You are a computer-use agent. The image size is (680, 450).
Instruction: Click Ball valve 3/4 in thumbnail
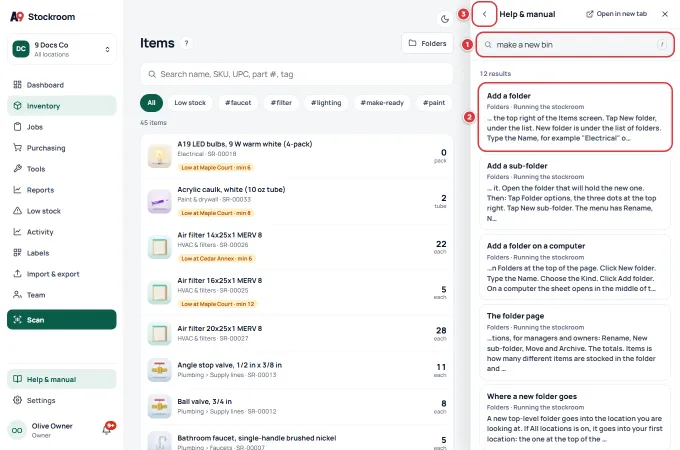click(x=159, y=407)
